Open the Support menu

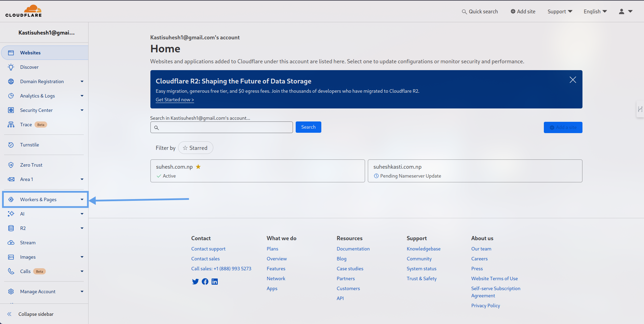point(559,11)
